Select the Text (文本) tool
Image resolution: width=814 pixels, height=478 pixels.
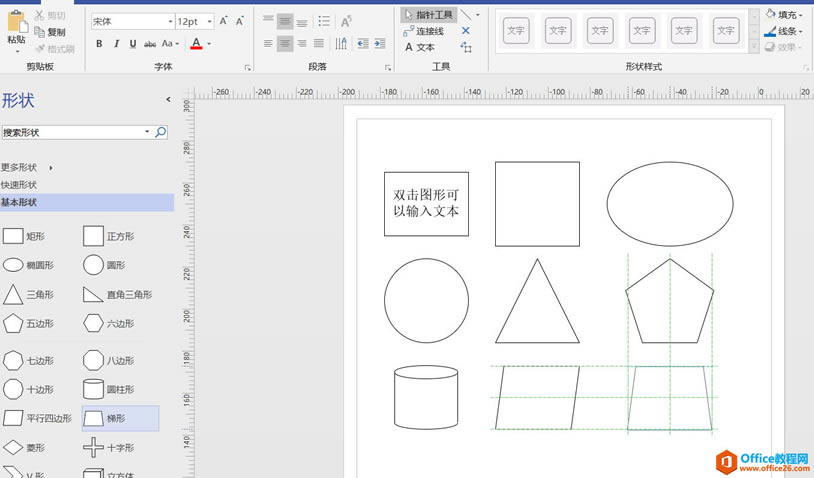[x=419, y=47]
